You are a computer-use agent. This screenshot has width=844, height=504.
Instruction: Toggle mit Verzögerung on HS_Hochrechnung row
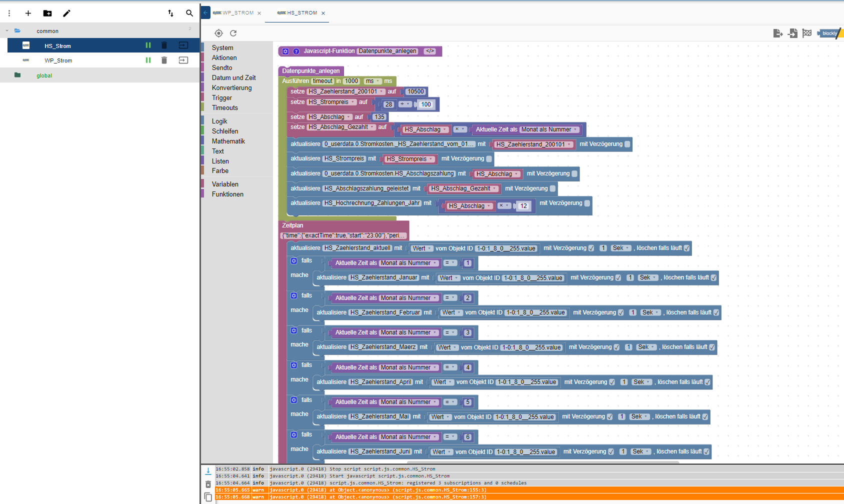[587, 203]
